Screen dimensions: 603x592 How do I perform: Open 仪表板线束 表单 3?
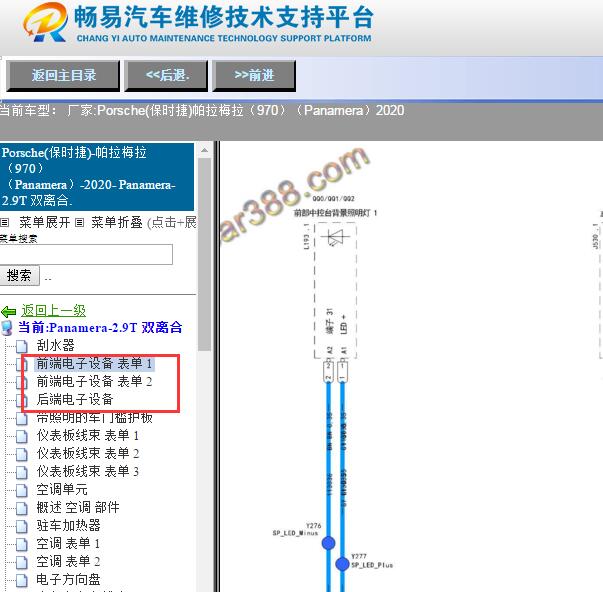[x=88, y=471]
